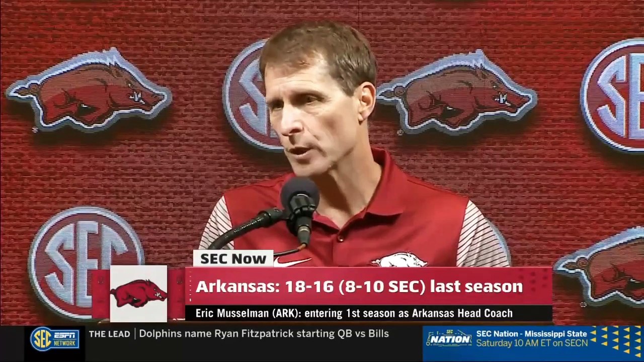Click the SEC Nation logo in promo banner
Screen dimensions: 644x362
click(x=449, y=339)
